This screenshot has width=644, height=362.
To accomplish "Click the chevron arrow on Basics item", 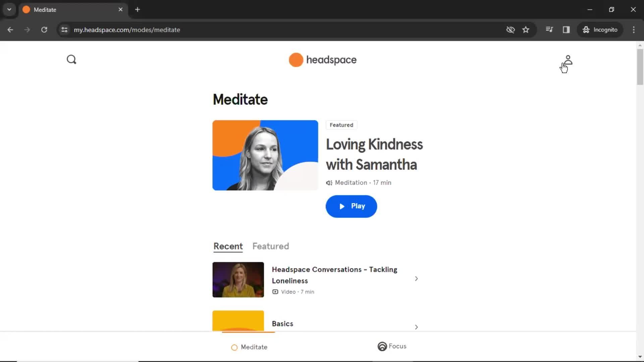I will tap(416, 327).
